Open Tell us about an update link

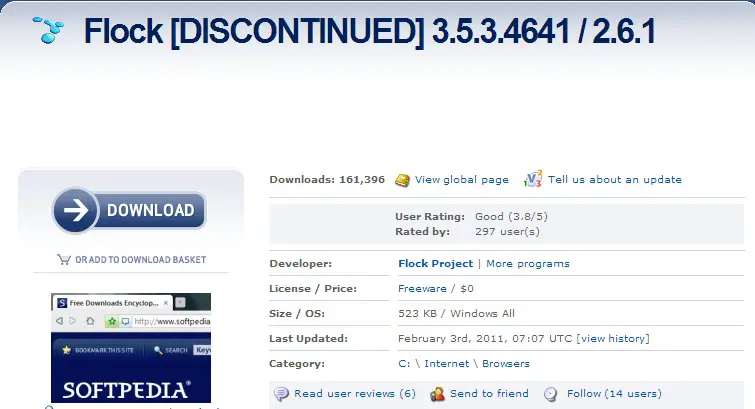(x=615, y=180)
